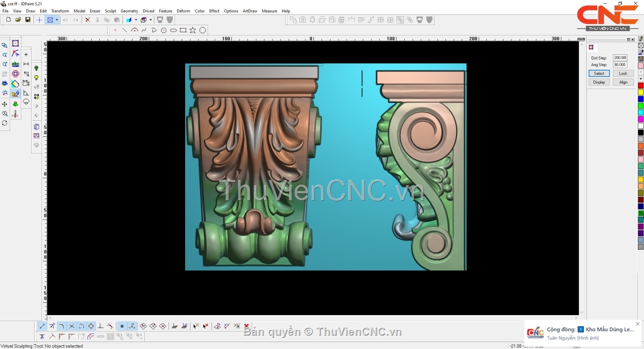Toggle intersection snap option
Image resolution: width=644 pixels, height=349 pixels.
pyautogui.click(x=71, y=326)
